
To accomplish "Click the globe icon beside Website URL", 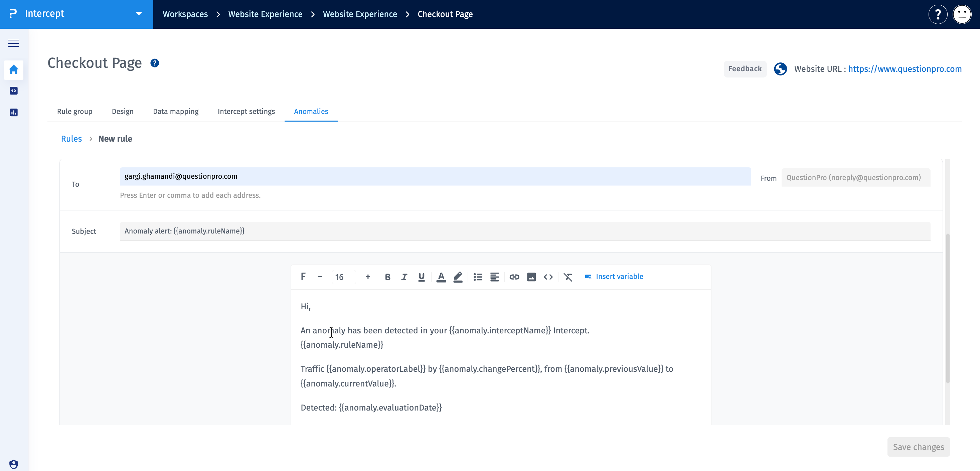I will [x=780, y=69].
